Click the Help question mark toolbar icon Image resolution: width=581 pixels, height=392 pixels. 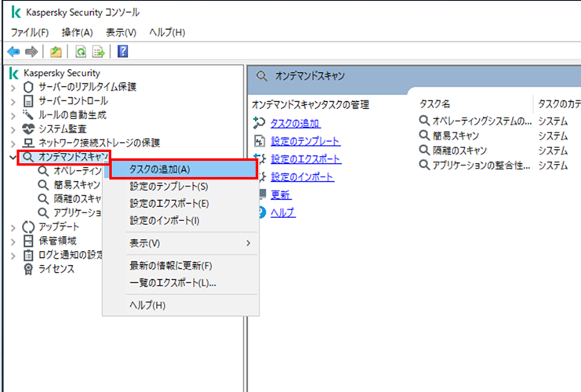pyautogui.click(x=122, y=51)
